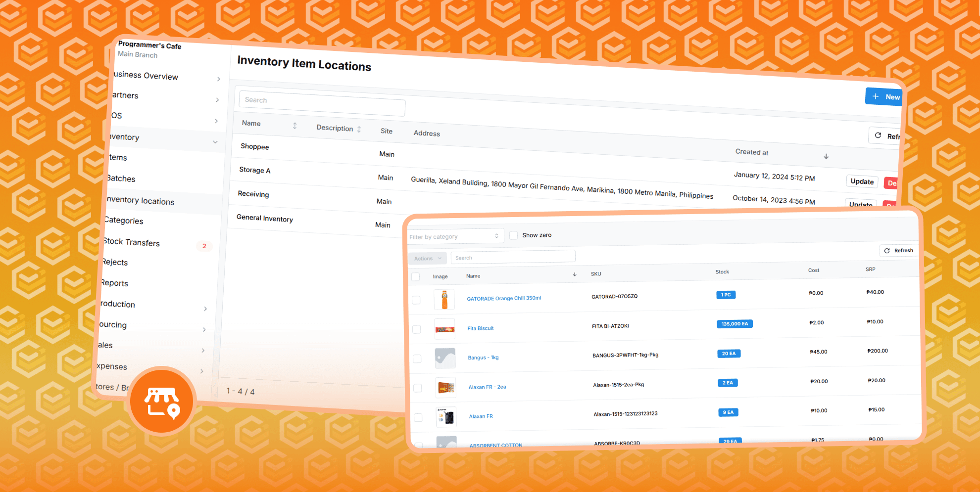Viewport: 980px width, 492px height.
Task: Open the Actions dropdown menu
Action: point(427,258)
